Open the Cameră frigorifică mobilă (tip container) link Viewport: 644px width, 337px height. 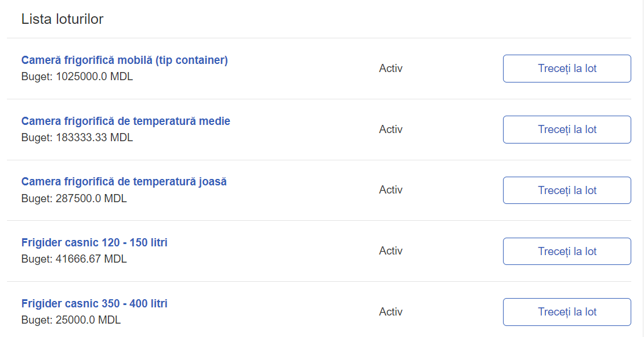[124, 60]
